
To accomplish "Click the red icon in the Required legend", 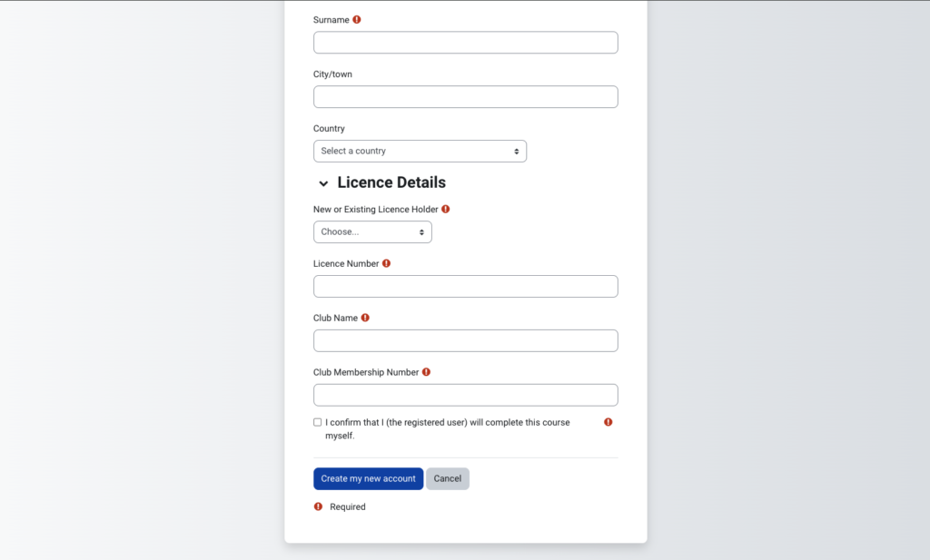I will 318,506.
